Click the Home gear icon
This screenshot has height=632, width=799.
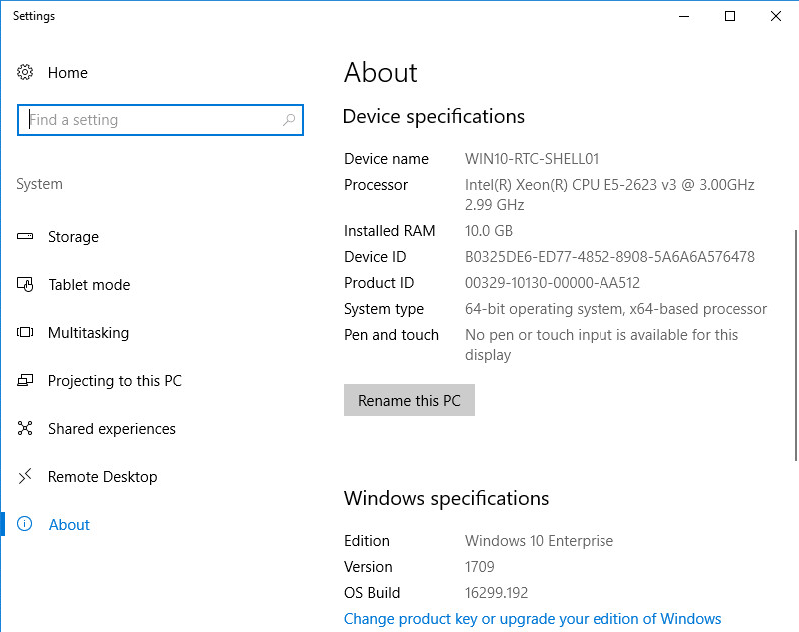[x=26, y=73]
